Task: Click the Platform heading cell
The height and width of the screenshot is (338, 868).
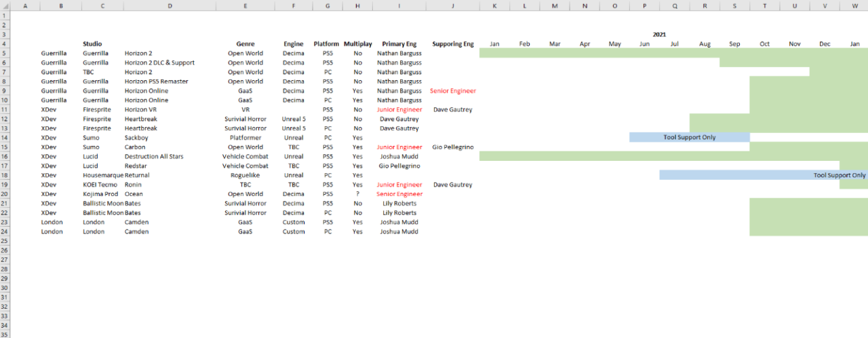Action: coord(326,44)
